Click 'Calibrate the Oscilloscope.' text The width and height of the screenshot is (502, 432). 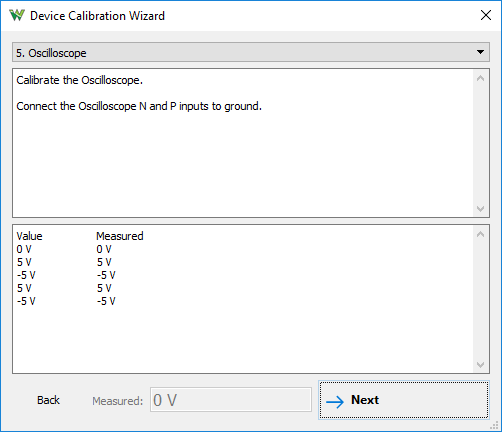click(x=80, y=80)
